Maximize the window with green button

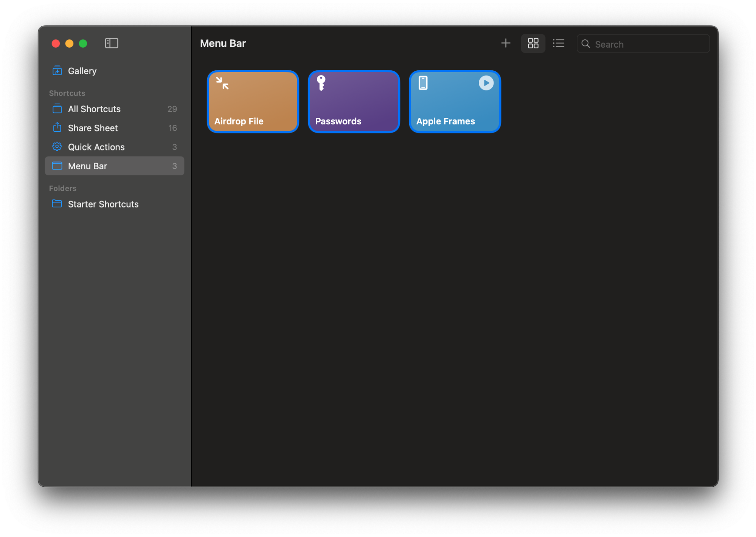pos(83,43)
